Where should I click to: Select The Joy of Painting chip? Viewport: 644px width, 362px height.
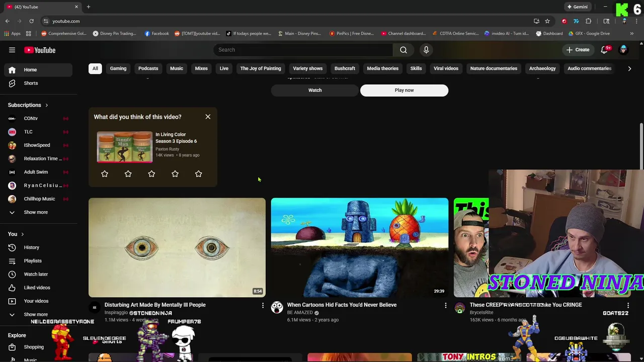(x=261, y=68)
